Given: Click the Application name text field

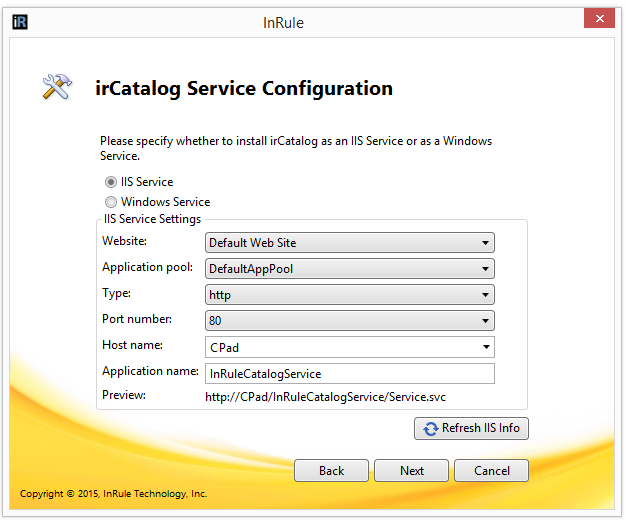Looking at the screenshot, I should [x=350, y=374].
